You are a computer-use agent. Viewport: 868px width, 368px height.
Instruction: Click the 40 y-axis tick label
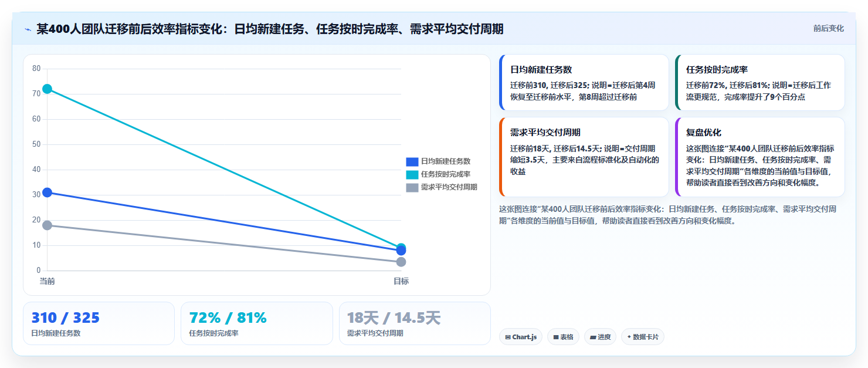(36, 170)
